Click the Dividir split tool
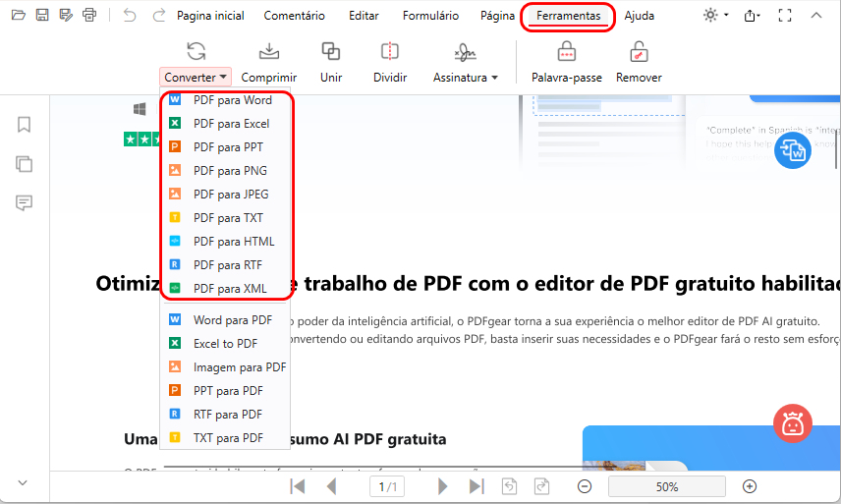This screenshot has width=841, height=504. click(390, 63)
